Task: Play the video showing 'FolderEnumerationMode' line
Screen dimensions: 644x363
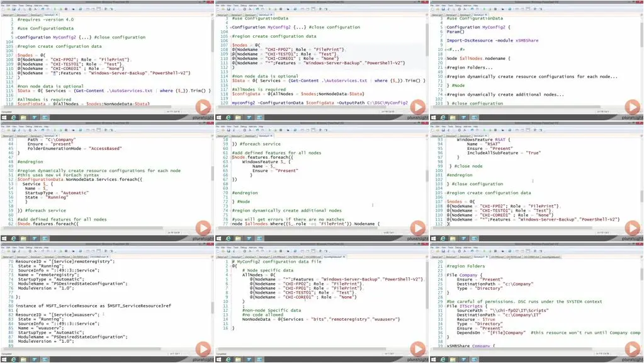Action: (x=203, y=228)
